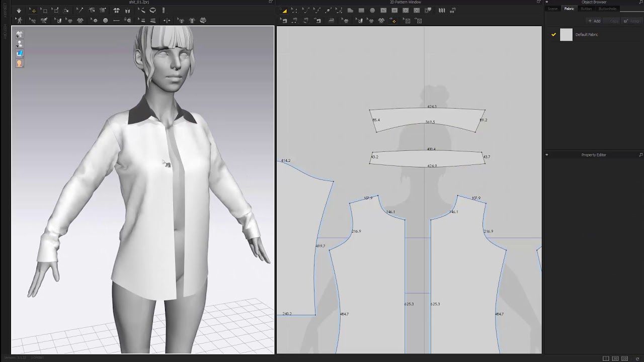Click the 414.2 measurement on sleeve pattern
Screen dimensions: 644x362
285,161
